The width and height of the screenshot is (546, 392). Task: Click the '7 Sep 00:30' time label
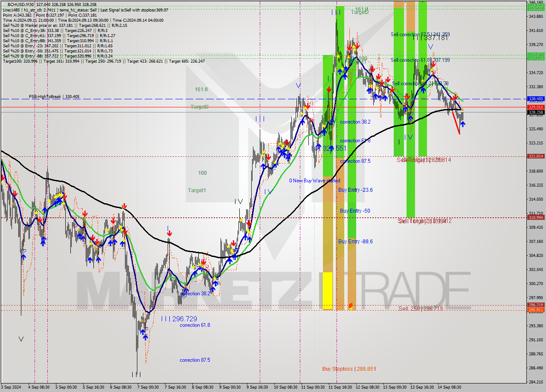click(148, 387)
